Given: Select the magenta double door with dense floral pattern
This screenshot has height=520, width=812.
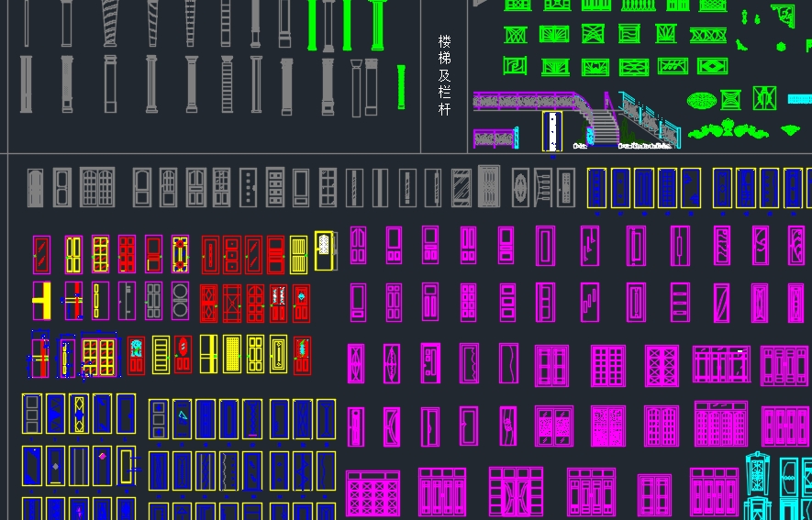Looking at the screenshot, I should pyautogui.click(x=608, y=426).
